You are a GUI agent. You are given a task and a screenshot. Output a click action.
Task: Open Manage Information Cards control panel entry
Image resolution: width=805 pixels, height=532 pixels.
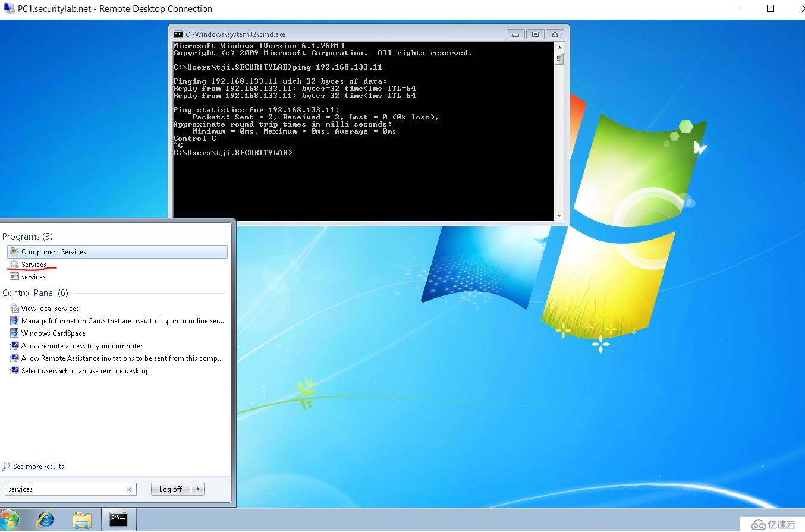122,321
